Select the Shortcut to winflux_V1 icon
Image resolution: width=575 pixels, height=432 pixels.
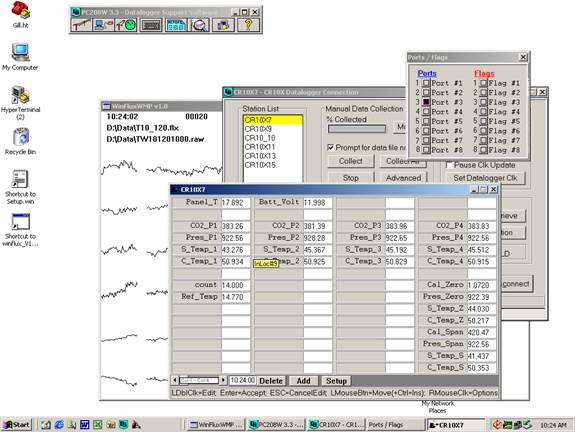point(21,230)
